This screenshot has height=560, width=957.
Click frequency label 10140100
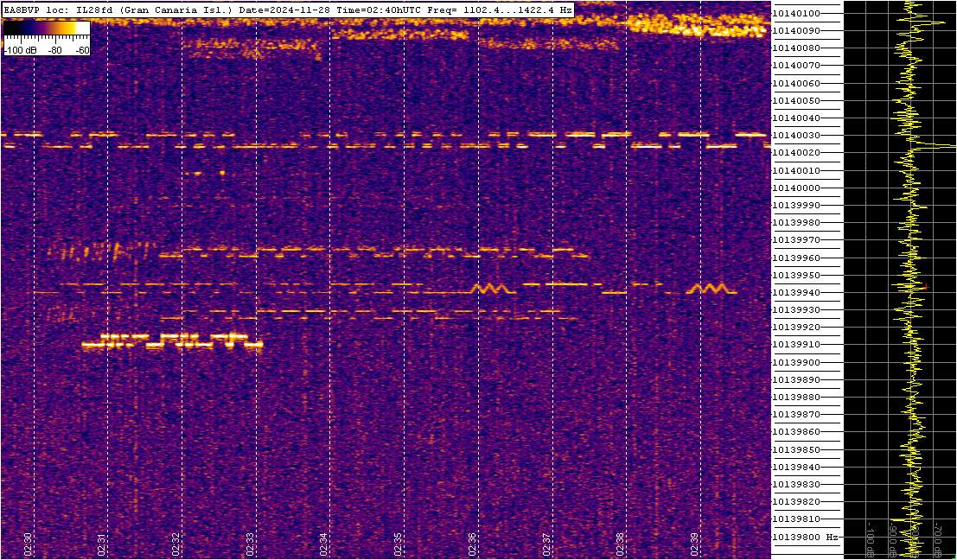(x=795, y=14)
